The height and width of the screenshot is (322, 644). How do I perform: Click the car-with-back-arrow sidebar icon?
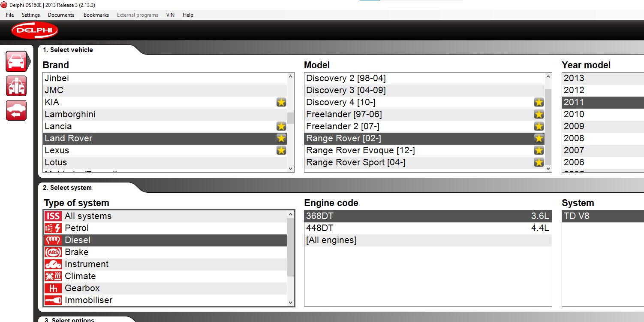pyautogui.click(x=16, y=110)
